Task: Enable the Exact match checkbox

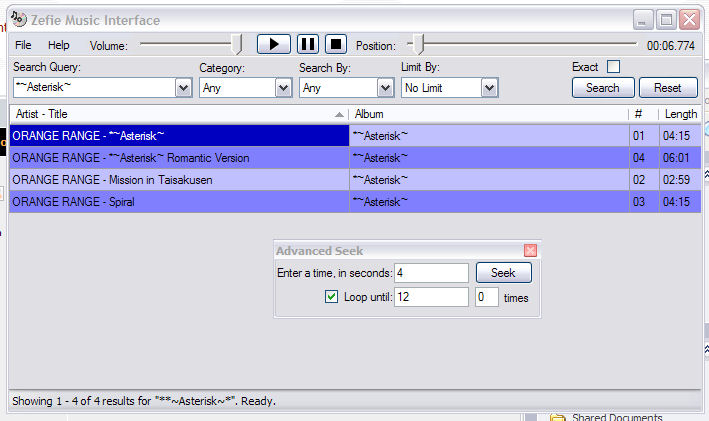Action: (x=613, y=67)
